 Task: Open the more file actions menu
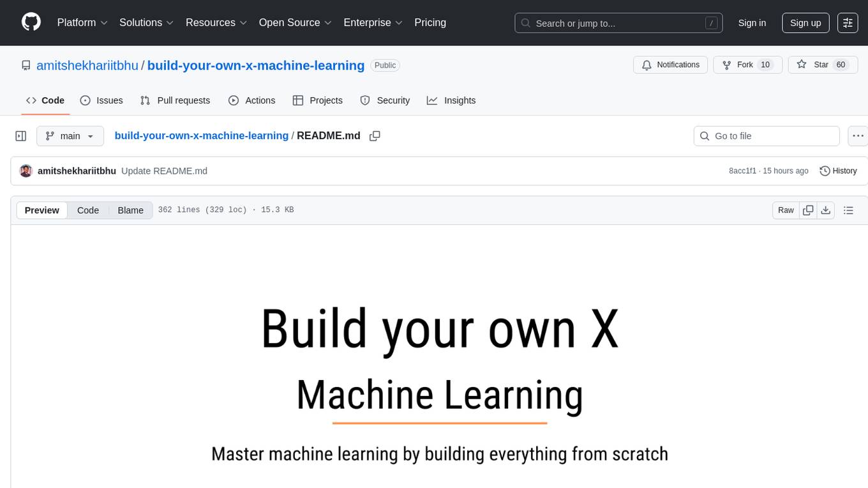pyautogui.click(x=858, y=136)
